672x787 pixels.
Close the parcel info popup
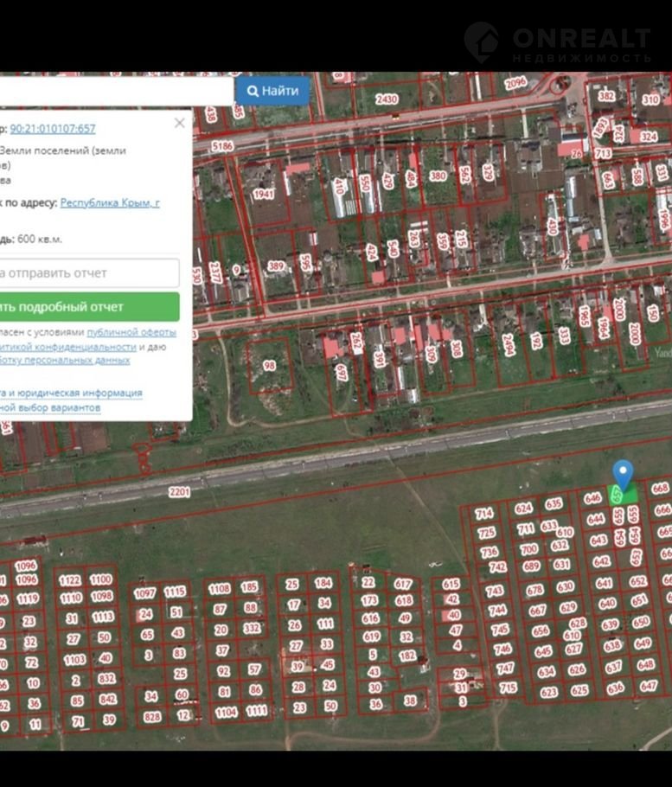click(x=179, y=123)
